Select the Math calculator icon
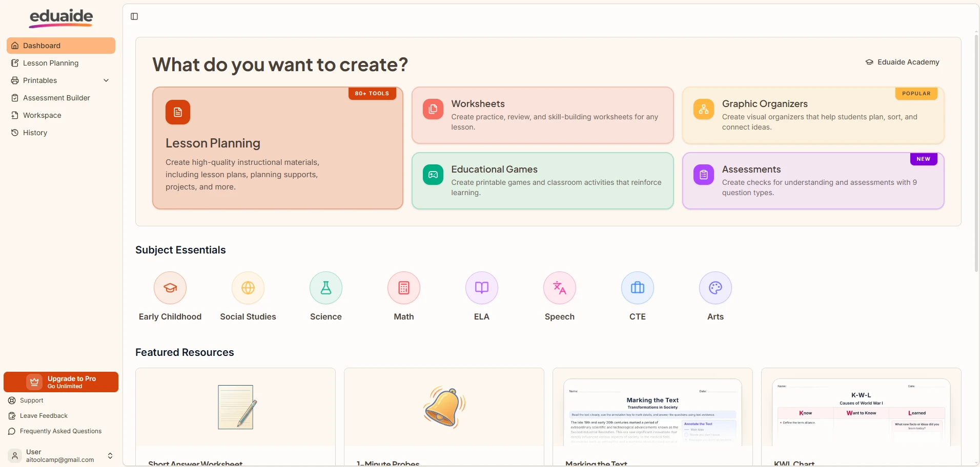 [404, 288]
